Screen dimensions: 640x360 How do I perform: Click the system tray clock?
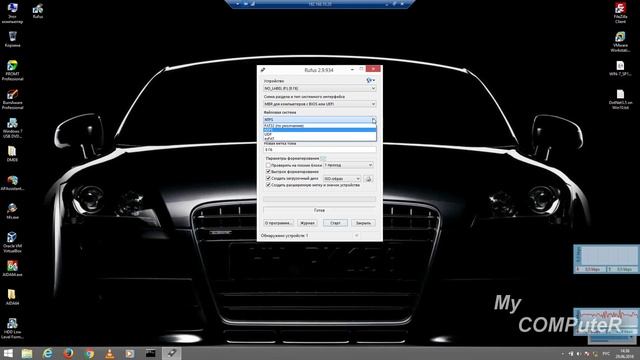point(625,353)
